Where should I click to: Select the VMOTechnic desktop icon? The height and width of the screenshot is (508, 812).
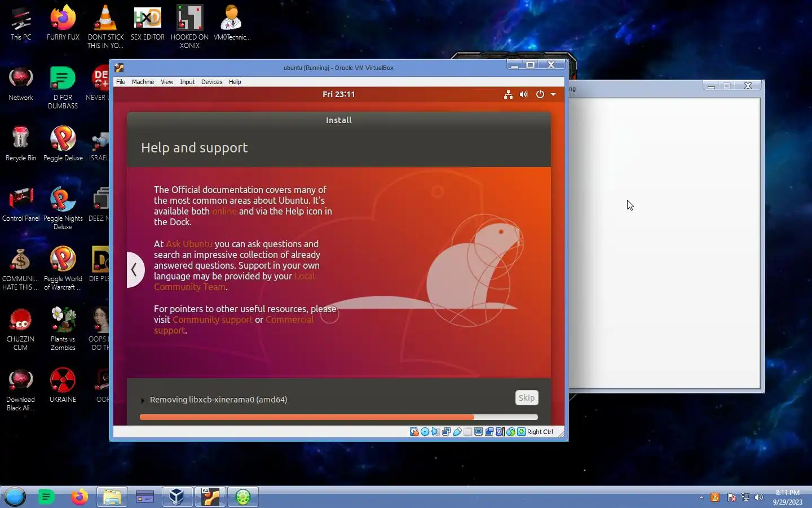click(x=232, y=24)
